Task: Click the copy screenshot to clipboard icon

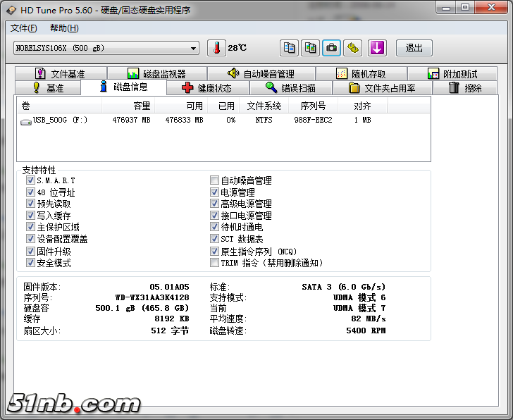Action: (310, 48)
